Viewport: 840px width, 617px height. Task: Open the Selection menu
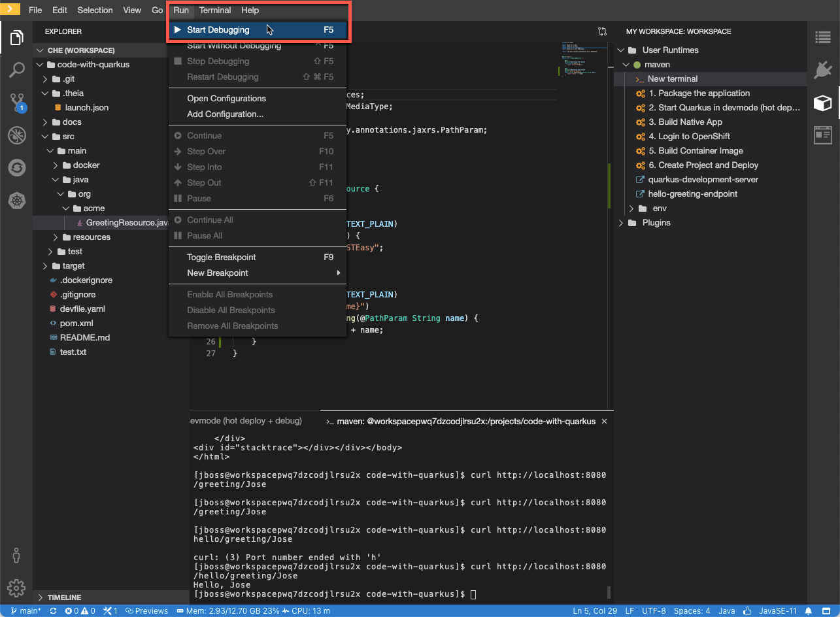click(95, 10)
